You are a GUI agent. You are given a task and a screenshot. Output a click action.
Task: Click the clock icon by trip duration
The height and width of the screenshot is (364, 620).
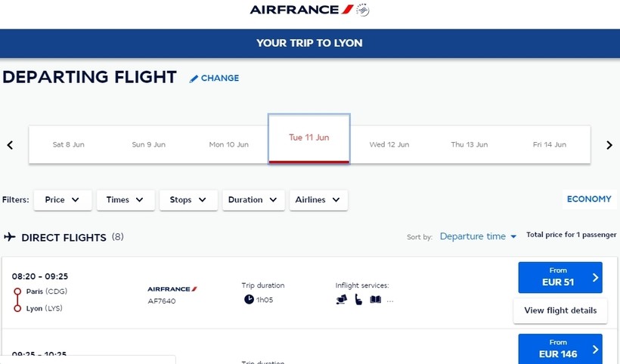[x=249, y=300]
